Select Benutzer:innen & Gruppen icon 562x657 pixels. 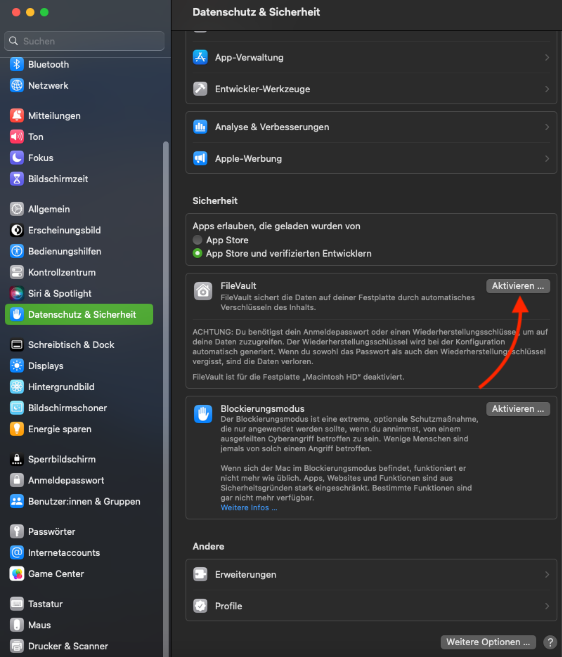(x=17, y=502)
